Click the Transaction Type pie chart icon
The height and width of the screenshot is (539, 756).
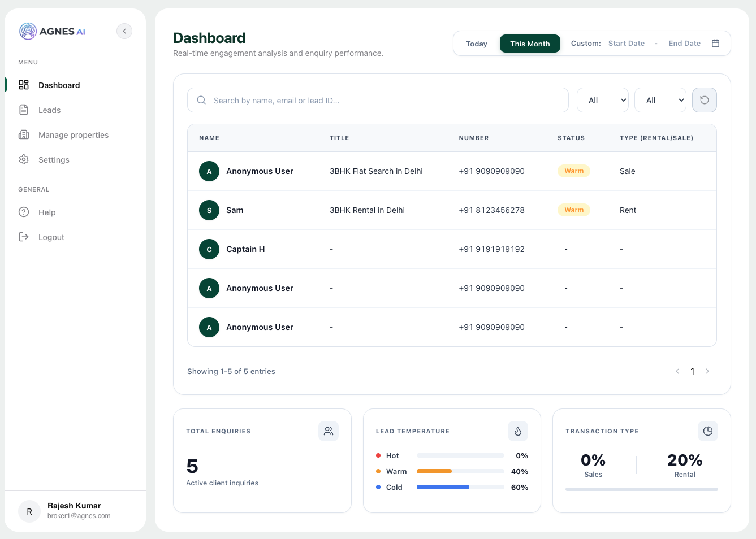(x=708, y=431)
